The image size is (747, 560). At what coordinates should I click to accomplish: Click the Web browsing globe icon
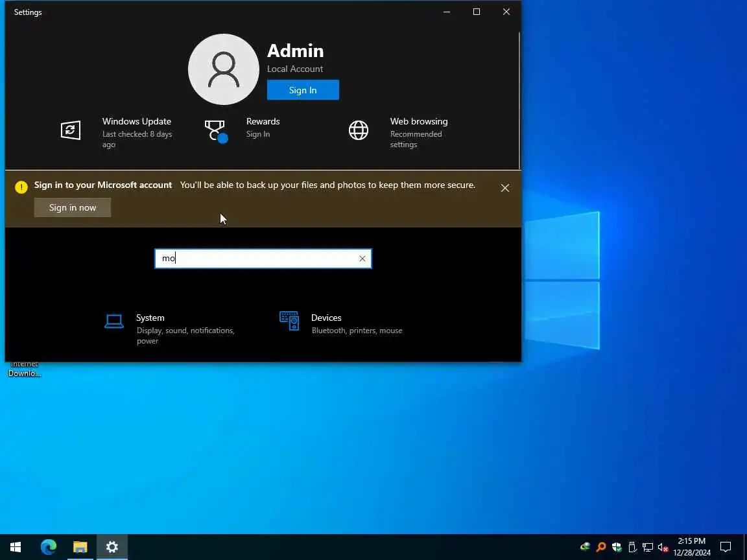358,130
